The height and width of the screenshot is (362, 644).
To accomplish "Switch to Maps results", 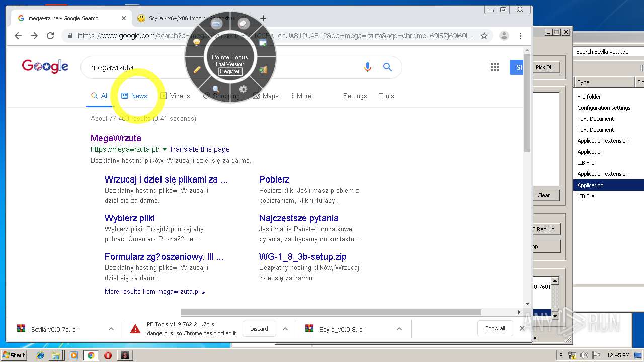I will (266, 96).
